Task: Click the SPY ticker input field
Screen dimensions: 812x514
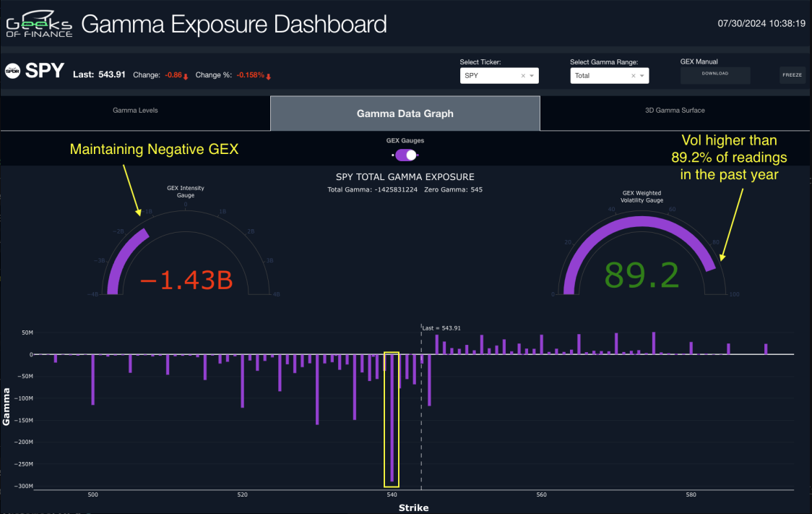Action: point(499,76)
